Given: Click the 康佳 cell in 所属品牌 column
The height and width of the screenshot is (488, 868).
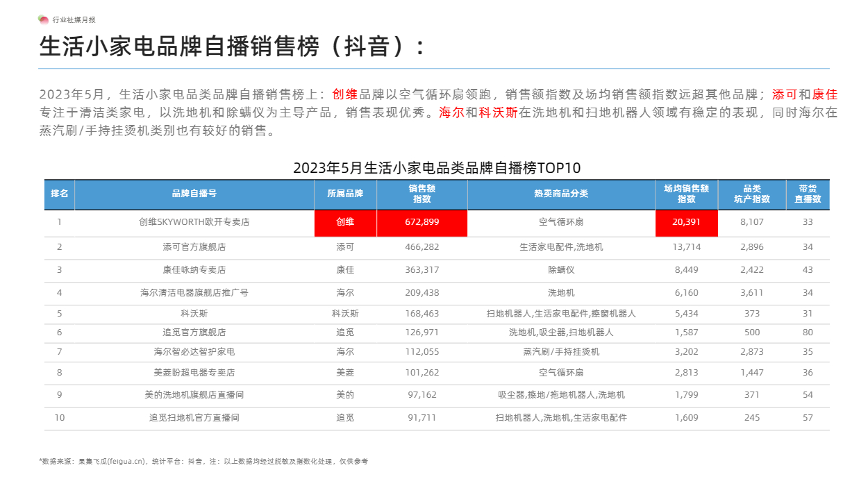Looking at the screenshot, I should tap(345, 270).
